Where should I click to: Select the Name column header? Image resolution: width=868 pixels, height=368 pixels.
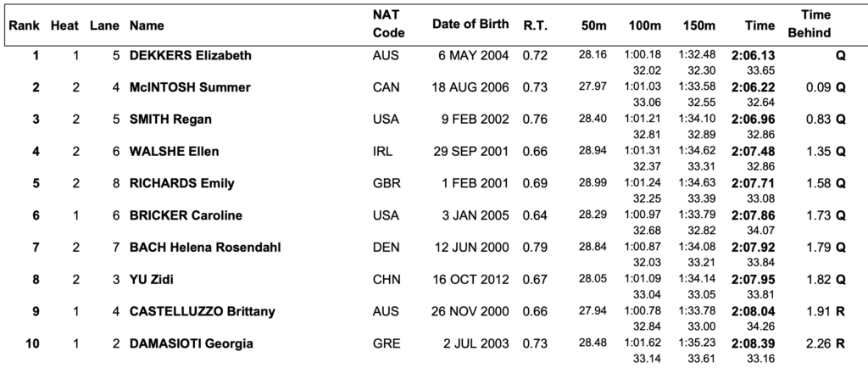[x=147, y=25]
